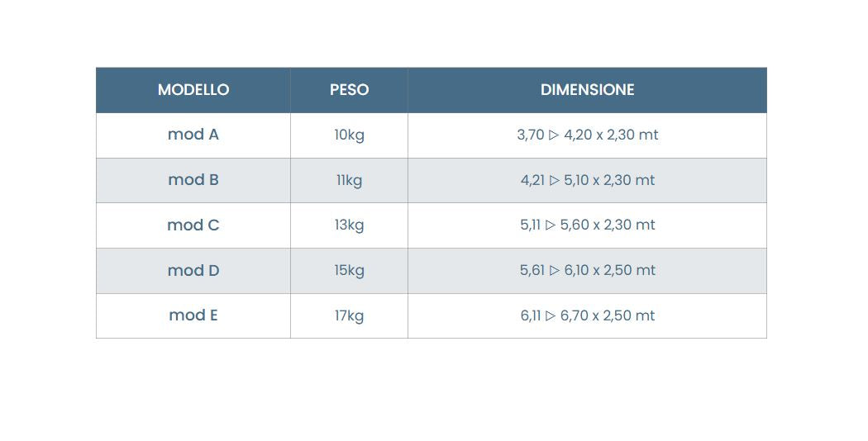This screenshot has height=441, width=868.
Task: Click the triangle arrow in mod D dimension
Action: [554, 271]
